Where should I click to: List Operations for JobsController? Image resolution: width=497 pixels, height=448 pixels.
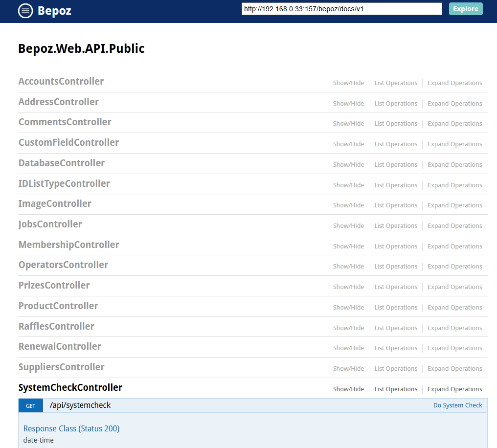(x=396, y=226)
